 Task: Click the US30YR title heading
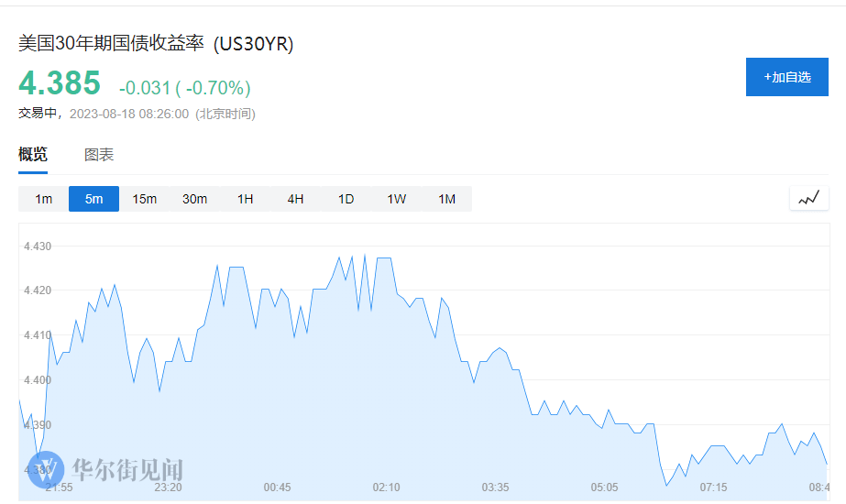point(156,45)
